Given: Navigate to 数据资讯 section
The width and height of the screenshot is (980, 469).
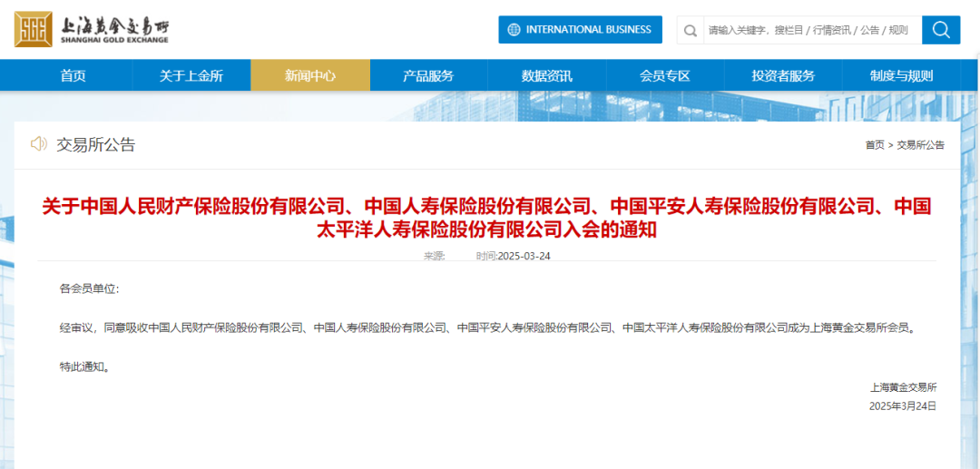Looking at the screenshot, I should (547, 75).
